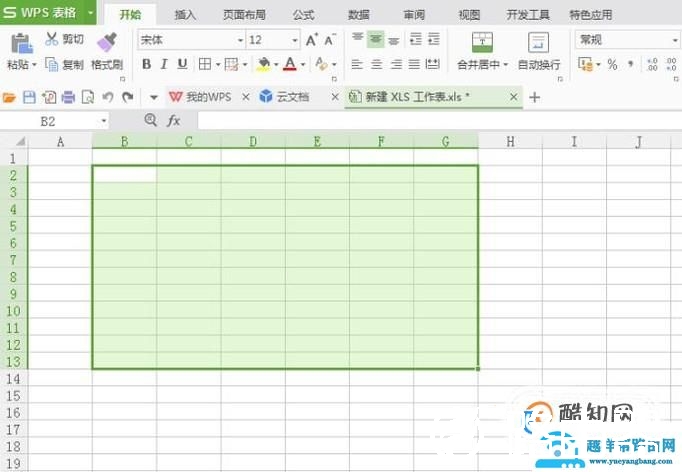Decrease indent icon
This screenshot has height=472, width=682.
[415, 40]
